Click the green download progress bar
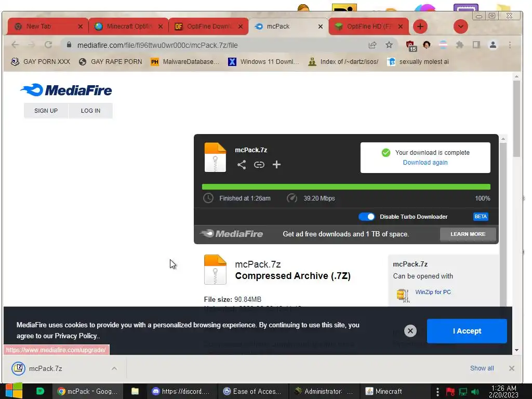Viewport: 532px width, 399px height. tap(346, 187)
